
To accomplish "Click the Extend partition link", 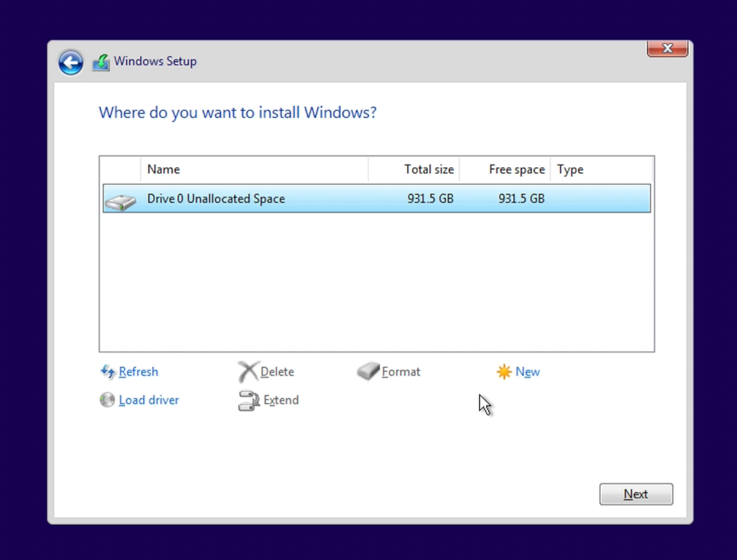I will pos(281,400).
